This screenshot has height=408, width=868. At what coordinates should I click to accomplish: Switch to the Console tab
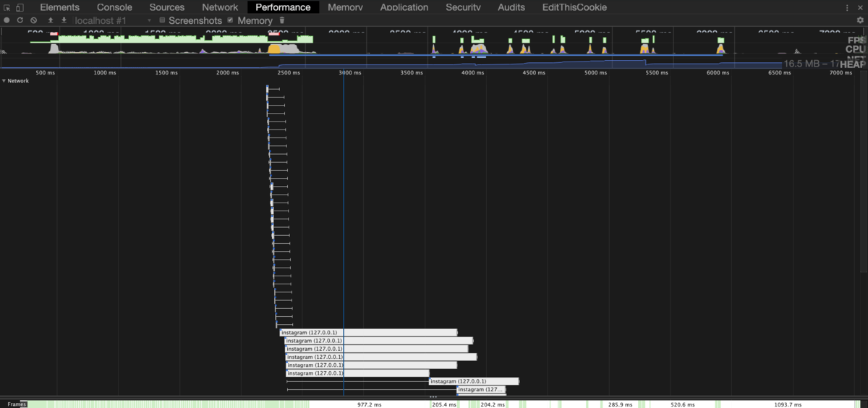coord(114,7)
